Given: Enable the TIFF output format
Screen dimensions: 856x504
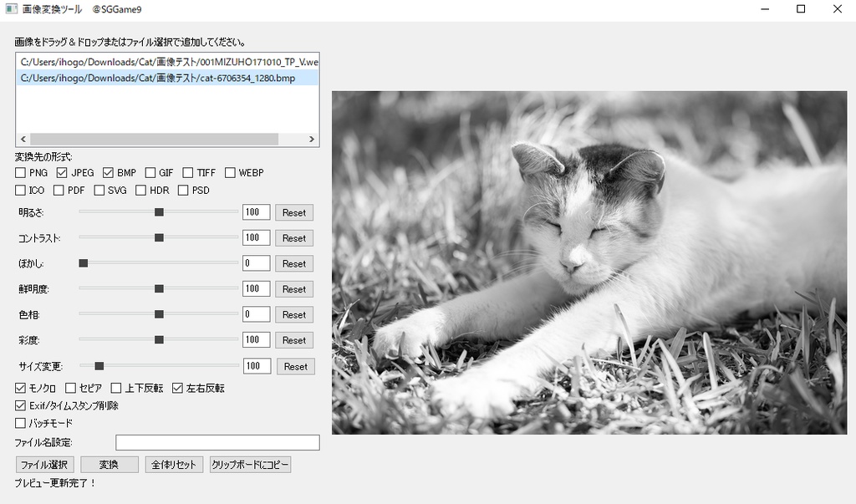Looking at the screenshot, I should tap(188, 173).
